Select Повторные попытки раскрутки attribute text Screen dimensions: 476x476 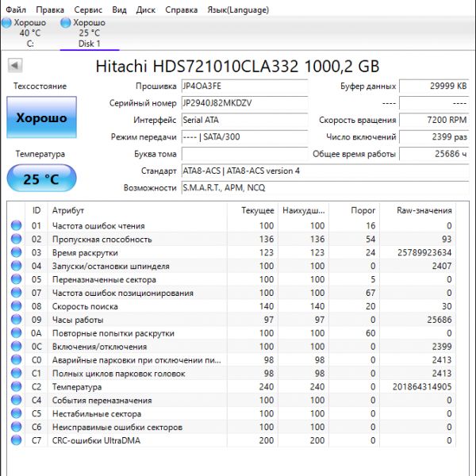(113, 333)
